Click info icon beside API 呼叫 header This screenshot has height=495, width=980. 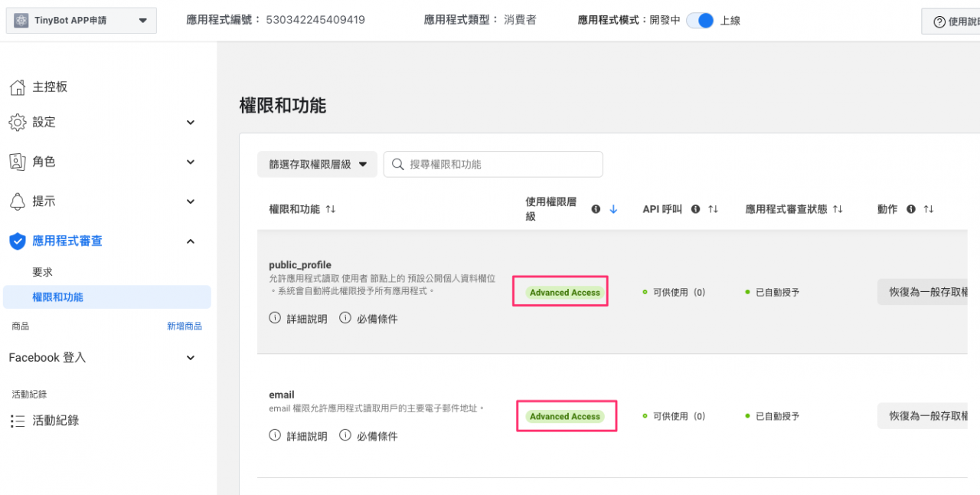pos(695,209)
